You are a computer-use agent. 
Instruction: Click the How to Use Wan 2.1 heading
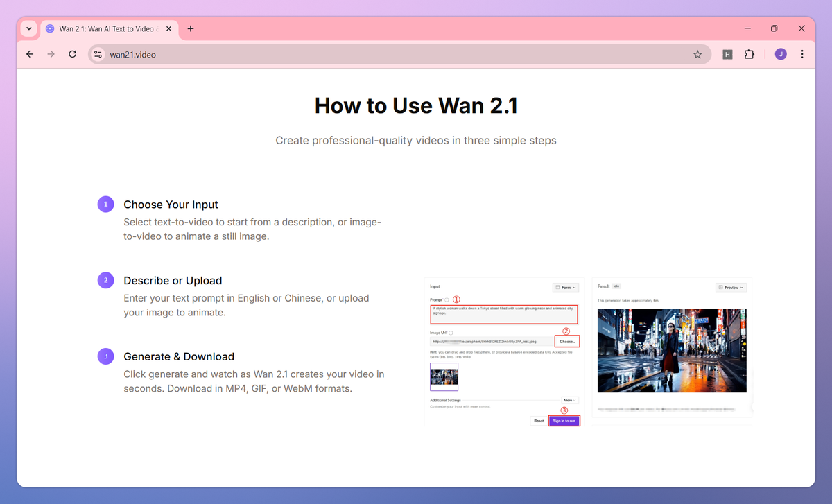pos(416,105)
